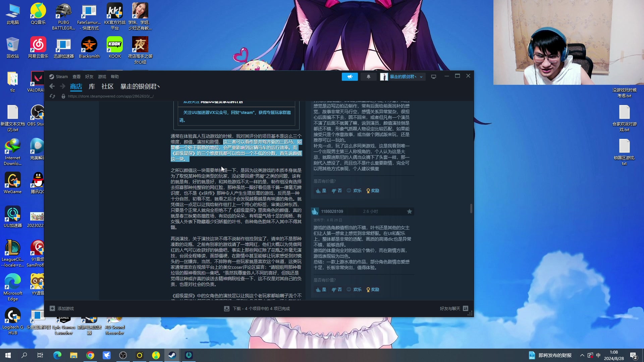Open the 暴走的银剑君 profile navigation menu
Screen dimensions: 644x362
click(140, 86)
